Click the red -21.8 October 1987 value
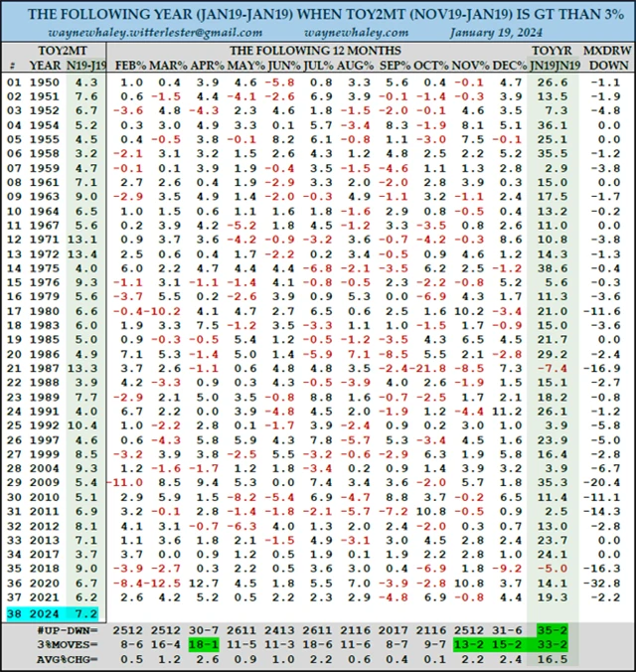The height and width of the screenshot is (672, 636). tap(429, 369)
